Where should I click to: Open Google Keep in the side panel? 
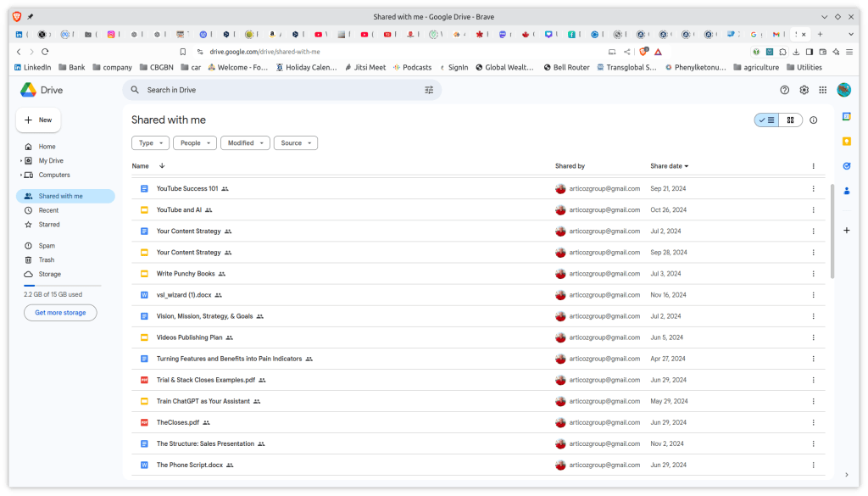[846, 141]
